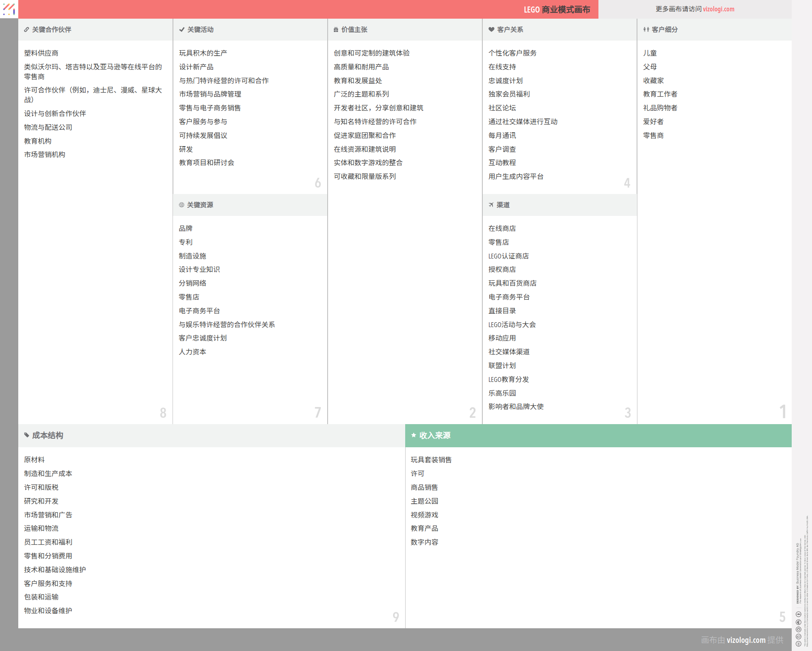Image resolution: width=812 pixels, height=651 pixels.
Task: Click the gift icon beside 价值主张
Action: coord(336,30)
